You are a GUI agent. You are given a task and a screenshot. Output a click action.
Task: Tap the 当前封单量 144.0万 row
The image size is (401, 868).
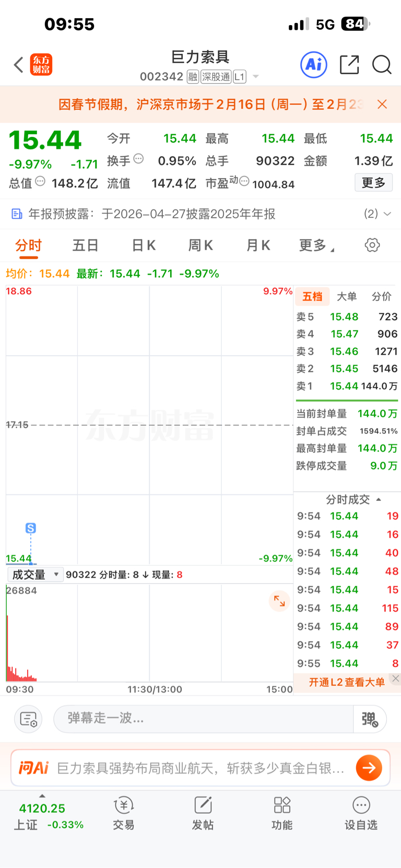[x=347, y=414]
